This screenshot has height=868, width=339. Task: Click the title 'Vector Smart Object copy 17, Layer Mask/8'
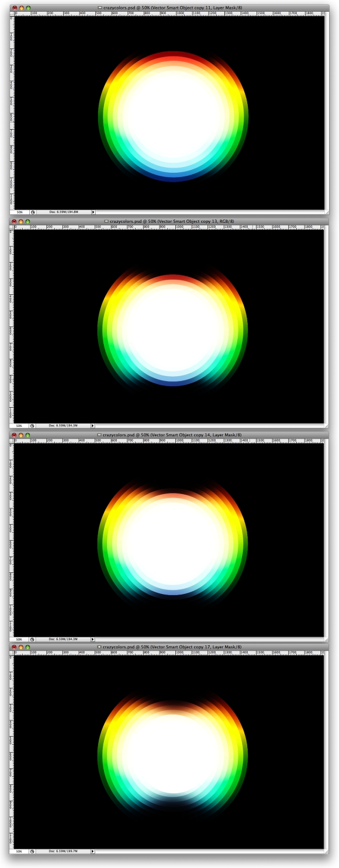(195, 647)
